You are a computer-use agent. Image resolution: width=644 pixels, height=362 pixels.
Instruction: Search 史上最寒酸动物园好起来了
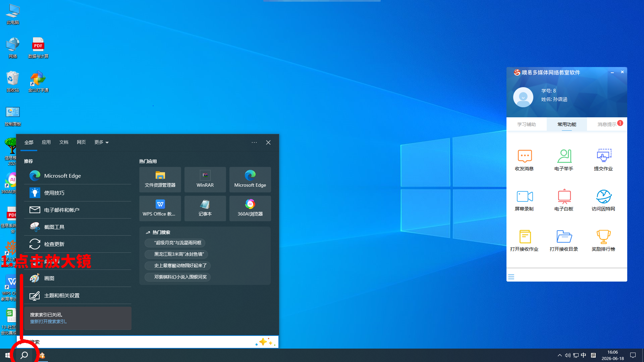tap(177, 265)
